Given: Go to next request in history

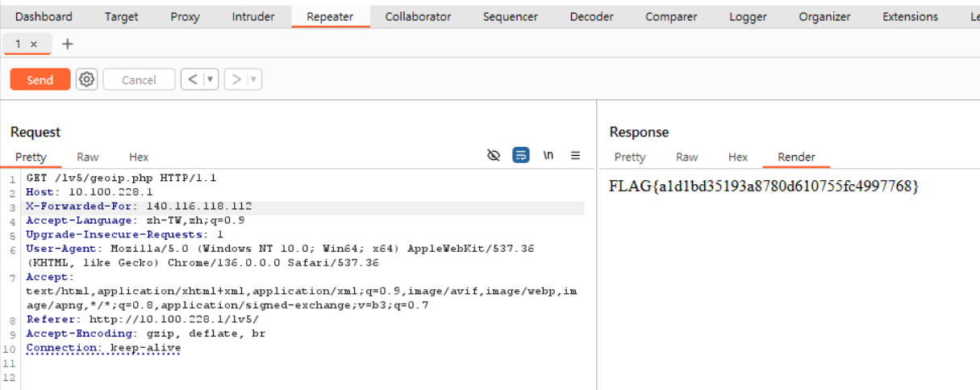Looking at the screenshot, I should [236, 79].
